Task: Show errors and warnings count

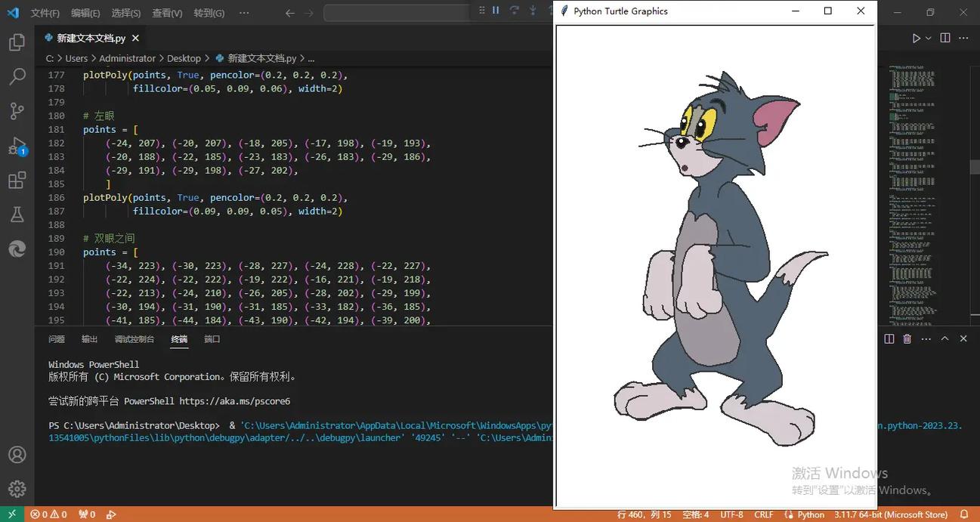Action: click(x=48, y=514)
